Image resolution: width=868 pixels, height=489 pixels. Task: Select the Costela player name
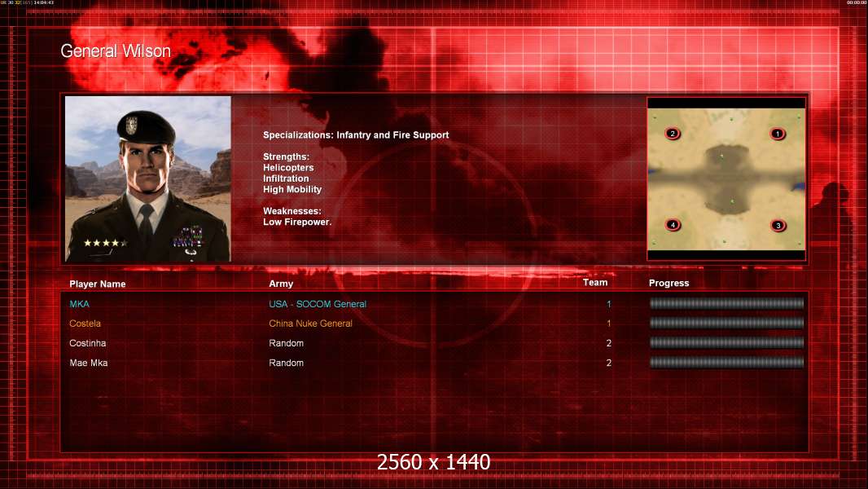[x=85, y=324]
